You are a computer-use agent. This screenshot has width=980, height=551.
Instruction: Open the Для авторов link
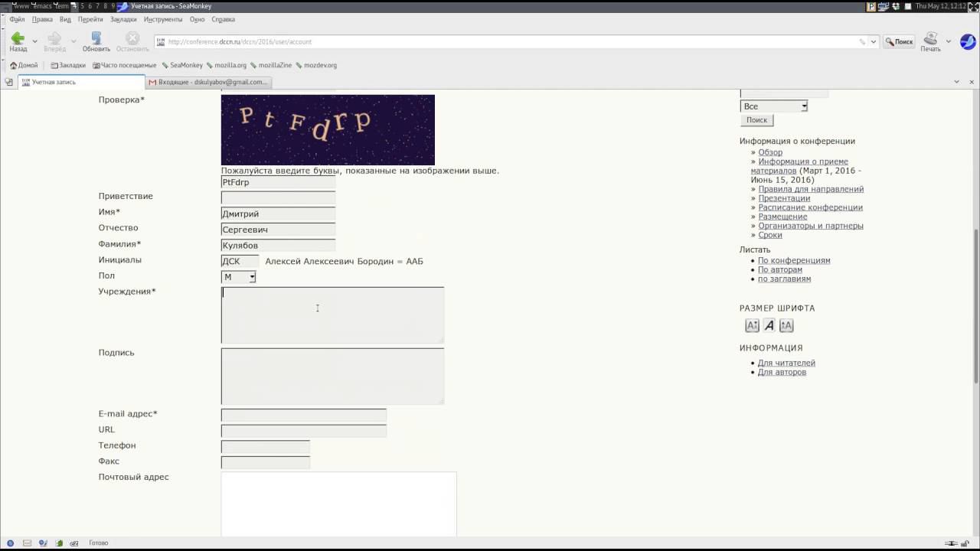pos(782,372)
